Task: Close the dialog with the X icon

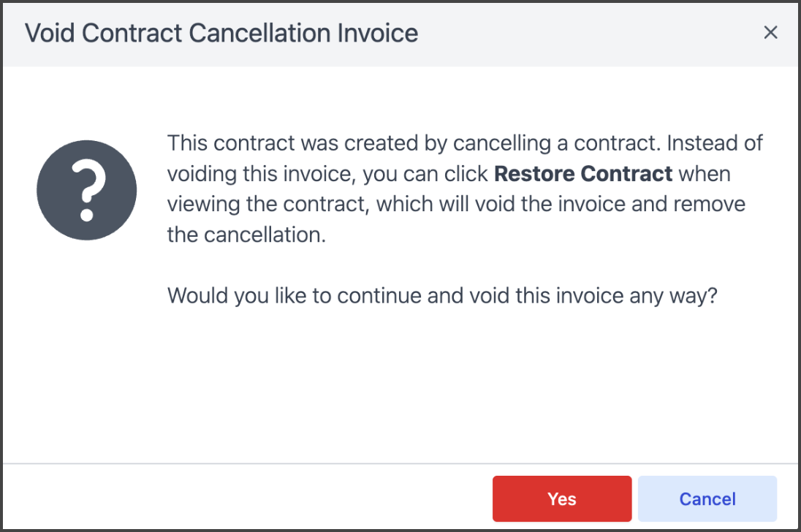Action: click(770, 33)
